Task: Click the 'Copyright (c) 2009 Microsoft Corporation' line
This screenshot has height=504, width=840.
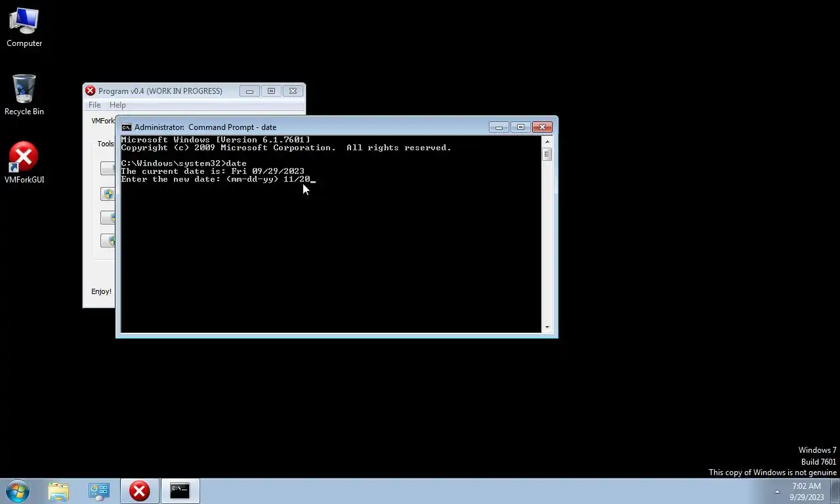Action: point(286,148)
